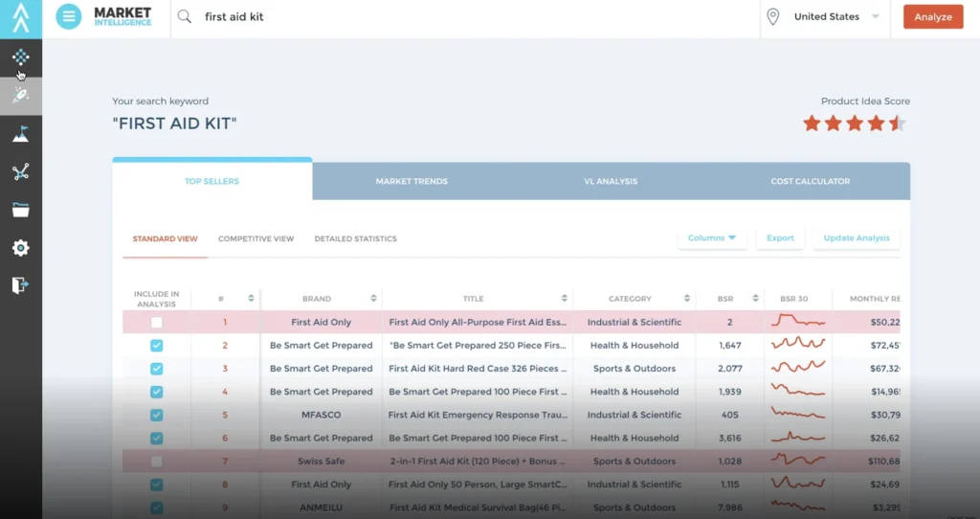Switch to the VL Analysis tab
This screenshot has height=519, width=980.
tap(611, 181)
